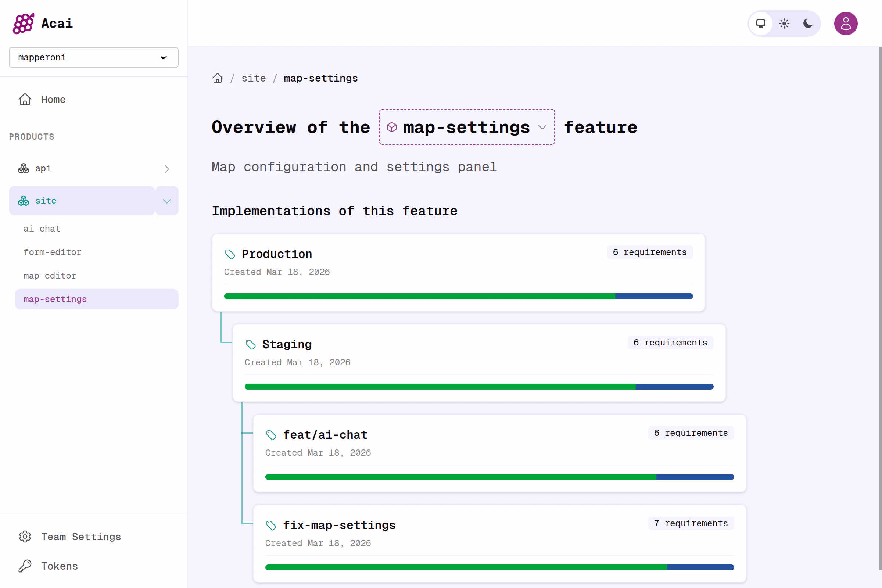882x588 pixels.
Task: Select map-editor in the sidebar
Action: (x=50, y=276)
